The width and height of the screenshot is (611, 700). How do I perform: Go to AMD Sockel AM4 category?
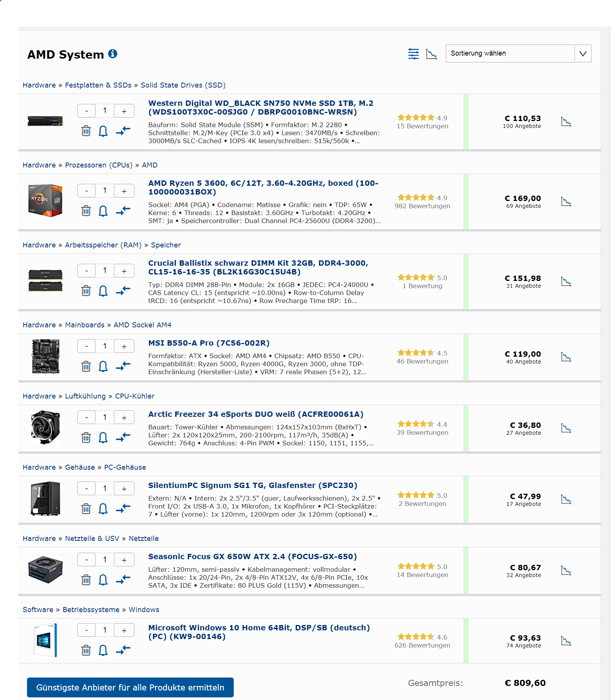[142, 325]
